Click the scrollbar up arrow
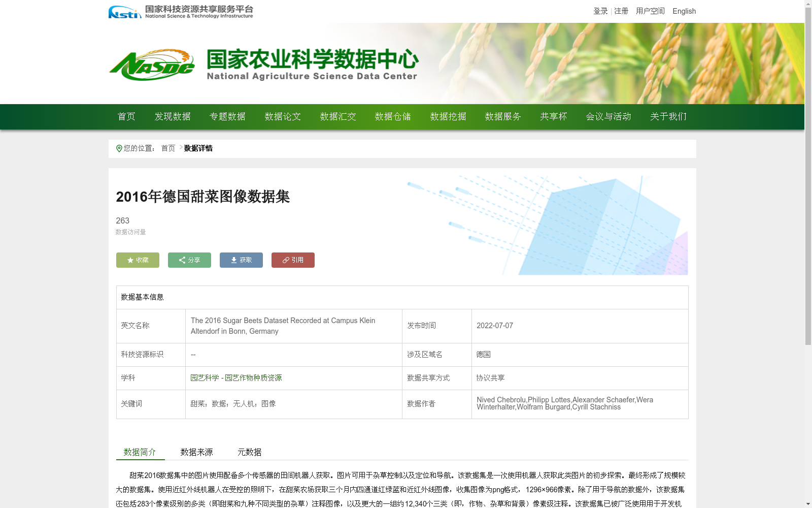The image size is (812, 508). click(x=808, y=4)
